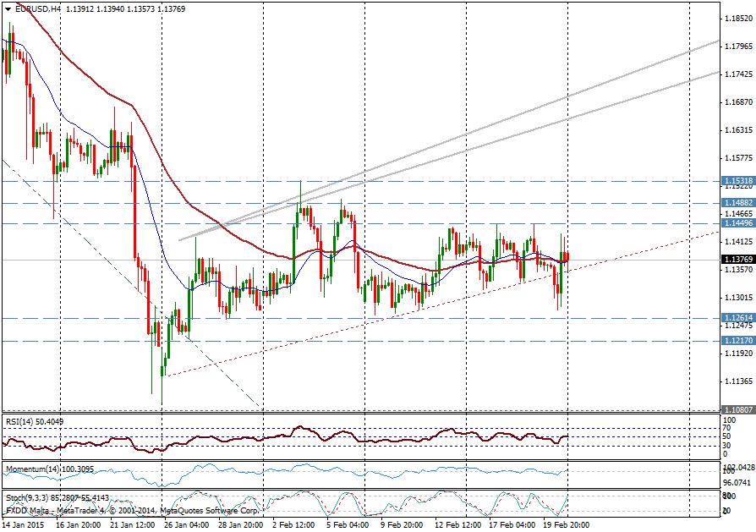Select the 1.12170 support level label

(x=738, y=340)
